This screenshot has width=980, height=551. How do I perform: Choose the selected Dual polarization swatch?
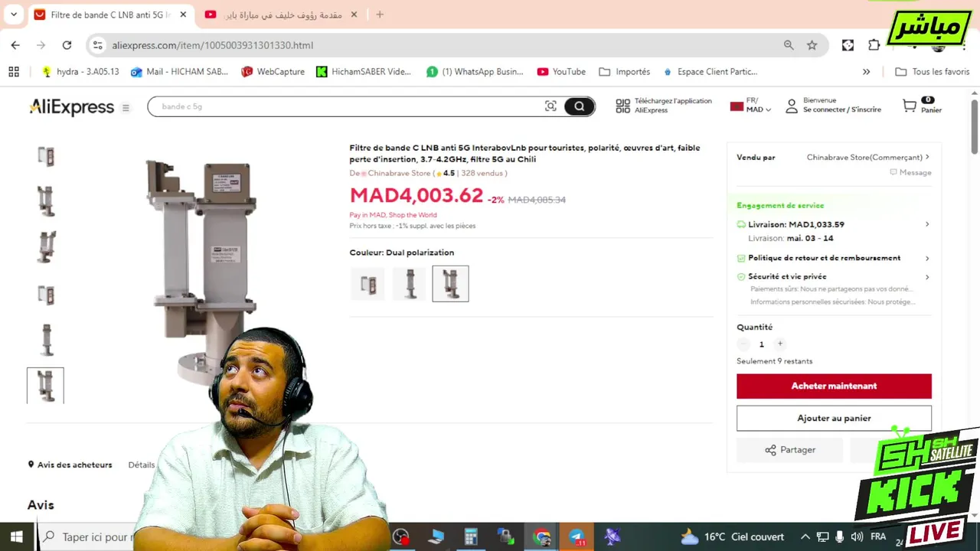point(450,284)
